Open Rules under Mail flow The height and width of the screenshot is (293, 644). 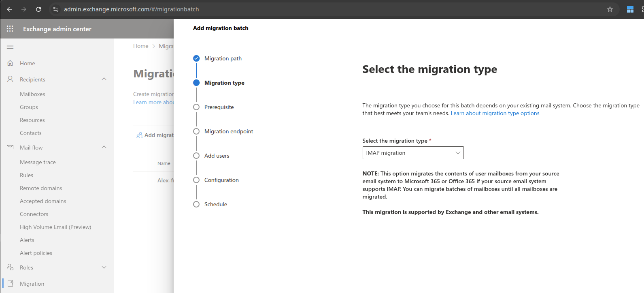pyautogui.click(x=26, y=175)
